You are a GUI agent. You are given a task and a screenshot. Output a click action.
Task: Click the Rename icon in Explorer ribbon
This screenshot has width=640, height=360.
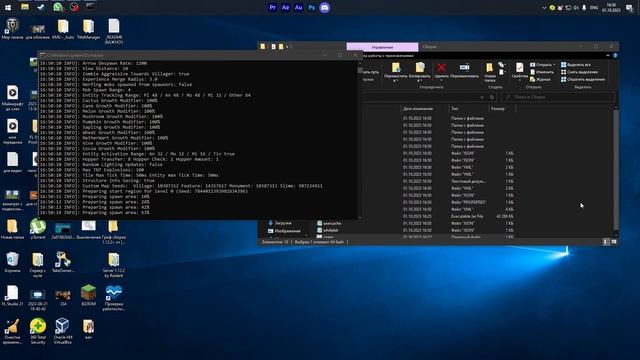tap(464, 70)
